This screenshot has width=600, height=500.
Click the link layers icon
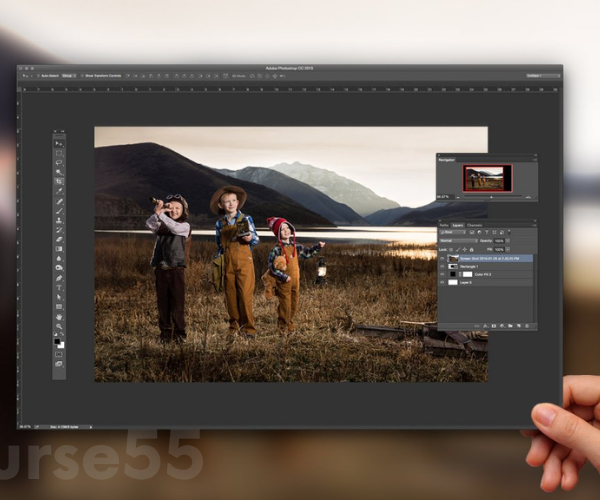[477, 326]
